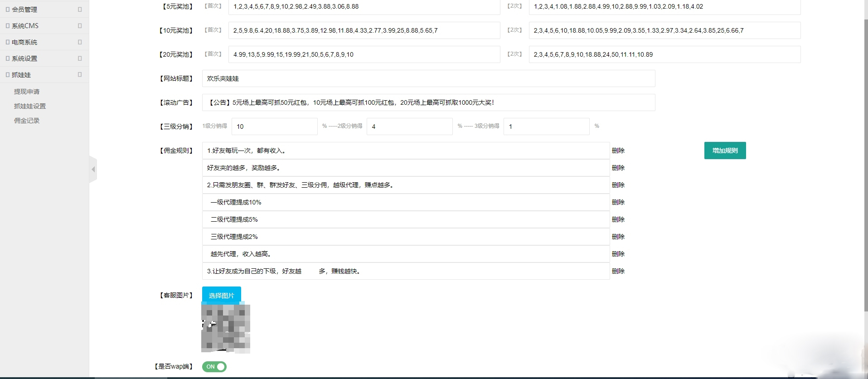Screen dimensions: 868x379
Task: Open 抓娃娃设置 in the sidebar
Action: [x=30, y=106]
